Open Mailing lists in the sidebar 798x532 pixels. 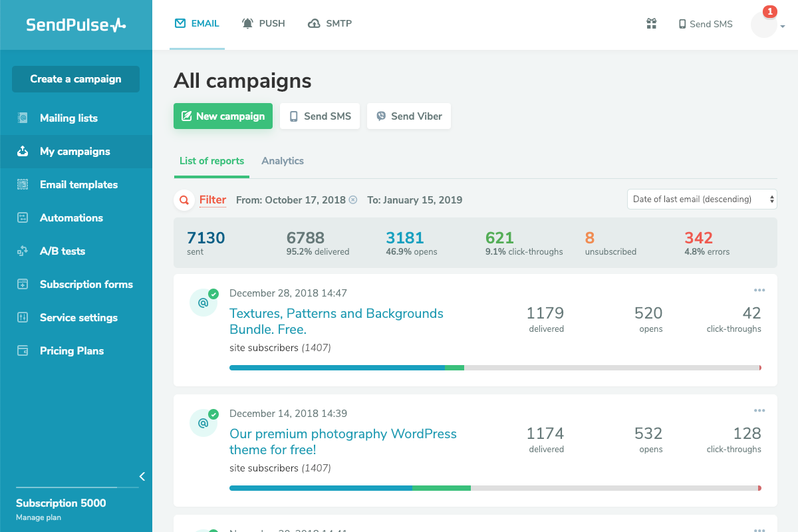pyautogui.click(x=76, y=118)
